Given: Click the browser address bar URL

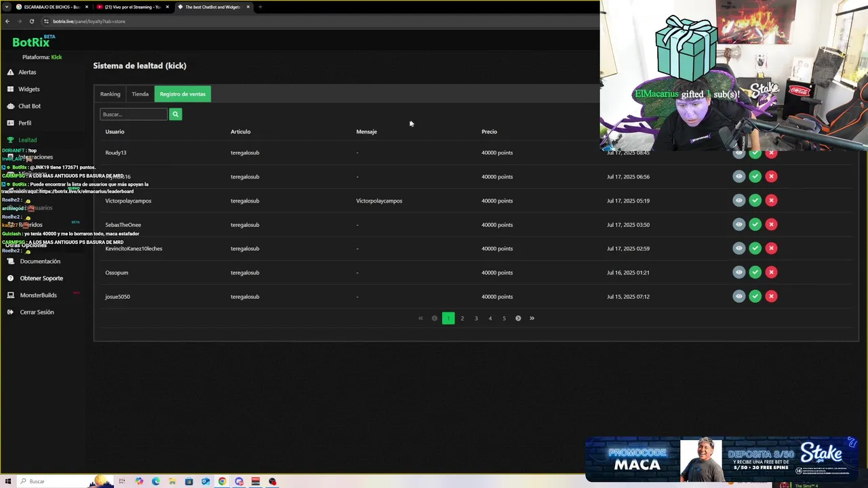Looking at the screenshot, I should click(x=89, y=21).
